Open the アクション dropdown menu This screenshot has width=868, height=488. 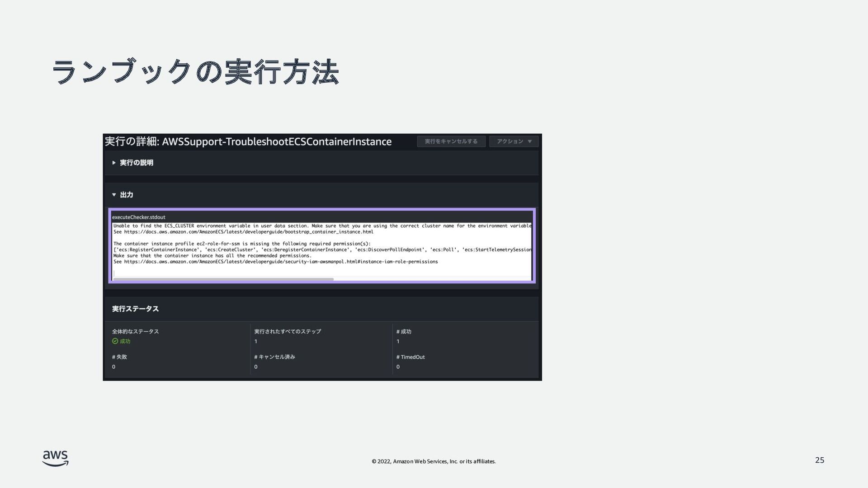[x=514, y=141]
